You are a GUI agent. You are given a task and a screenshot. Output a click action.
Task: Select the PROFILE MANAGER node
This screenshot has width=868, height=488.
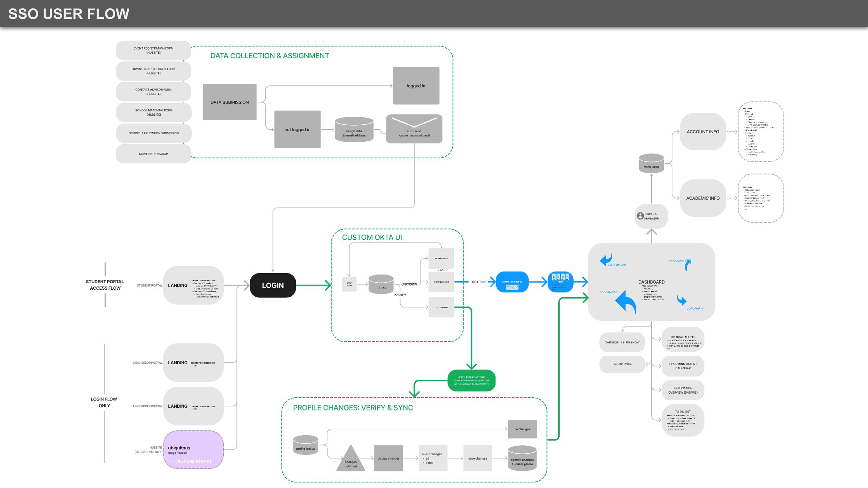coord(651,216)
